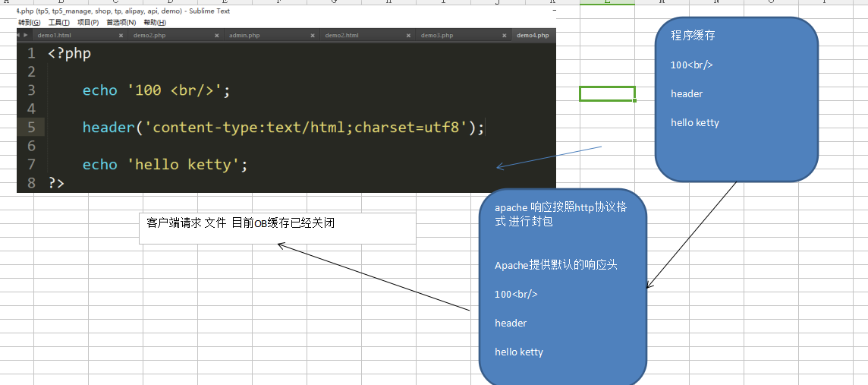The height and width of the screenshot is (385, 868).
Task: Close the demo1.html tab
Action: pos(121,36)
